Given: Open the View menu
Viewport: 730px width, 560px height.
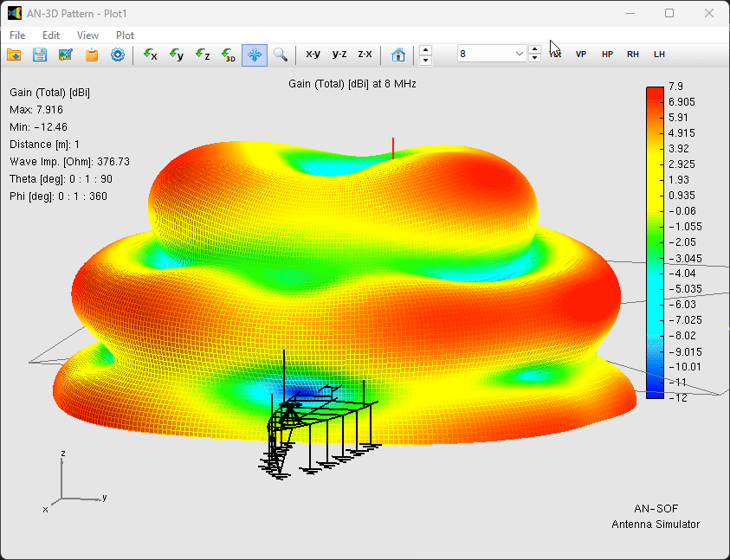Looking at the screenshot, I should coord(87,35).
